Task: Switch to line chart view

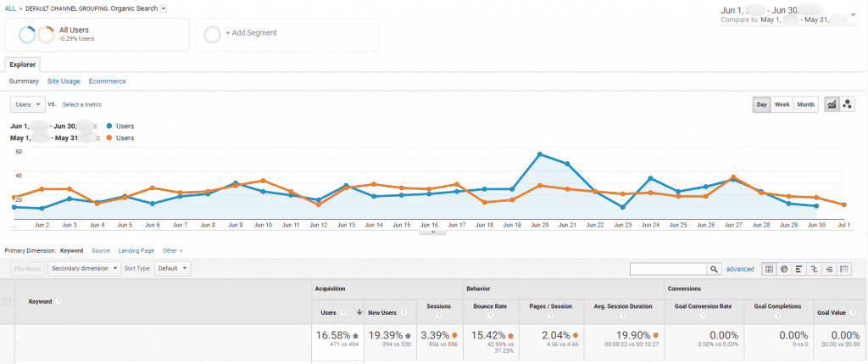Action: click(x=831, y=104)
